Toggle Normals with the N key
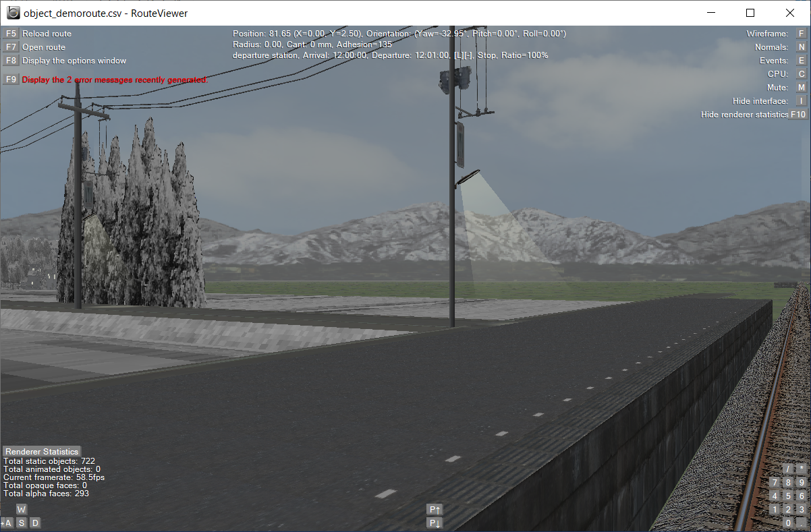 click(802, 47)
